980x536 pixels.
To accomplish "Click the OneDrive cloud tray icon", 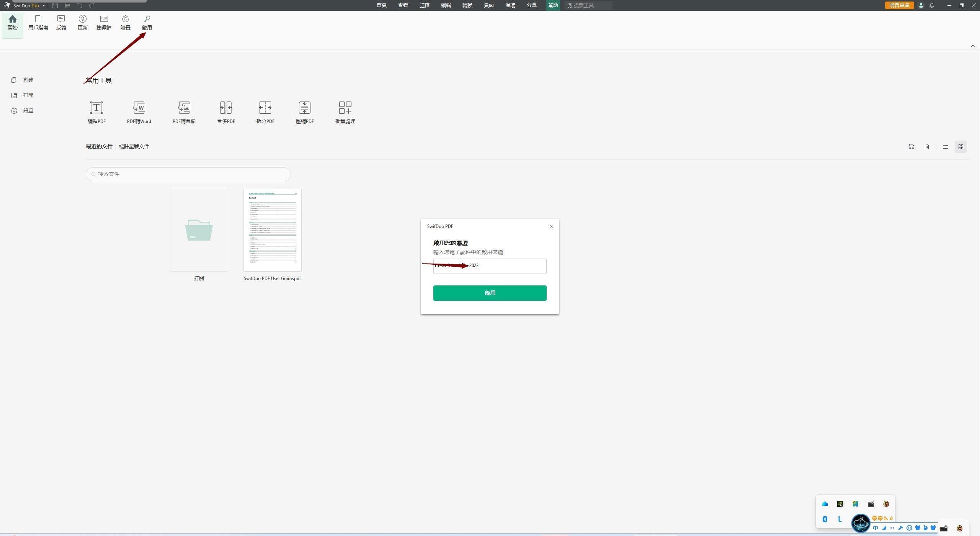I will click(825, 504).
